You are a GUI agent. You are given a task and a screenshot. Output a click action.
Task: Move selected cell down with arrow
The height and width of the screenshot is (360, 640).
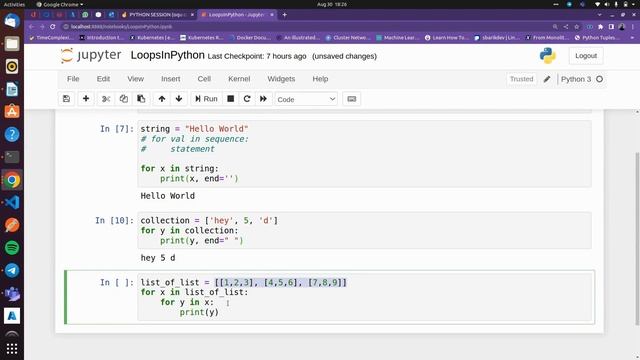(x=179, y=99)
